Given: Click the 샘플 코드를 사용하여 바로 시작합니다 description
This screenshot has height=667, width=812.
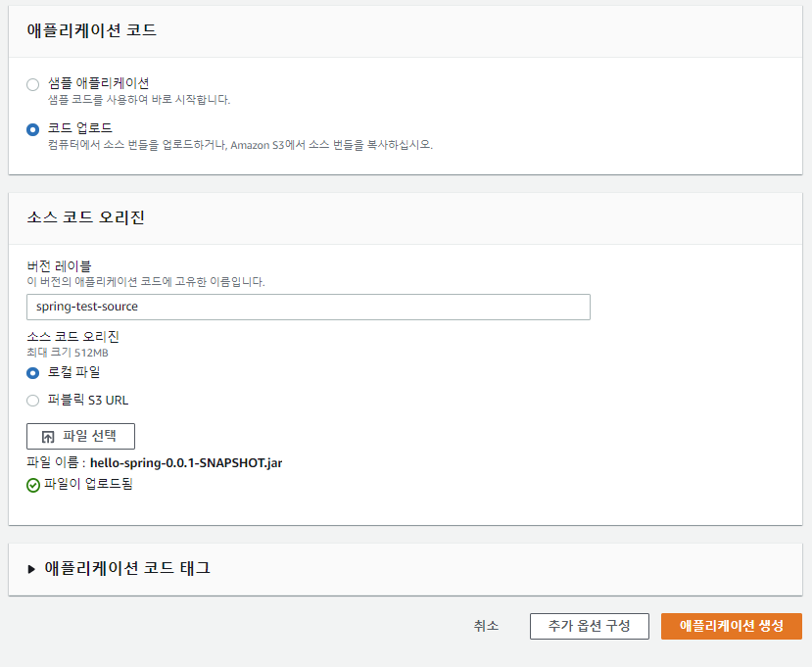Looking at the screenshot, I should [x=139, y=100].
